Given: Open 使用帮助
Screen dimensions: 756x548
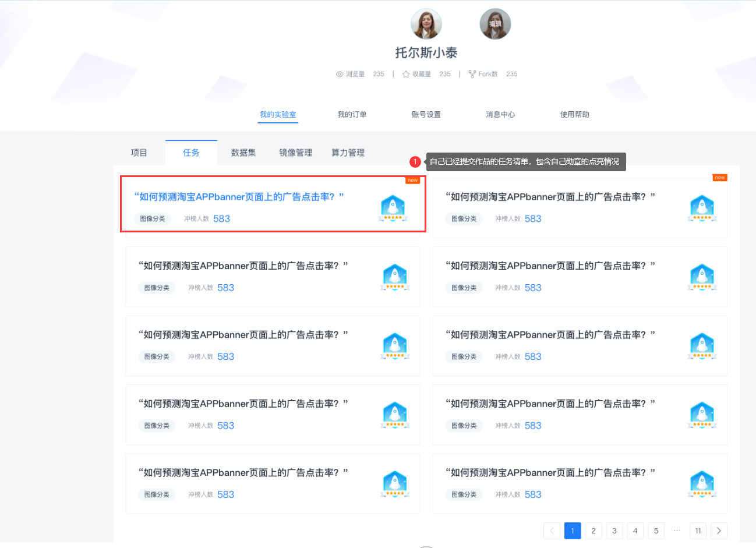Looking at the screenshot, I should (x=575, y=114).
